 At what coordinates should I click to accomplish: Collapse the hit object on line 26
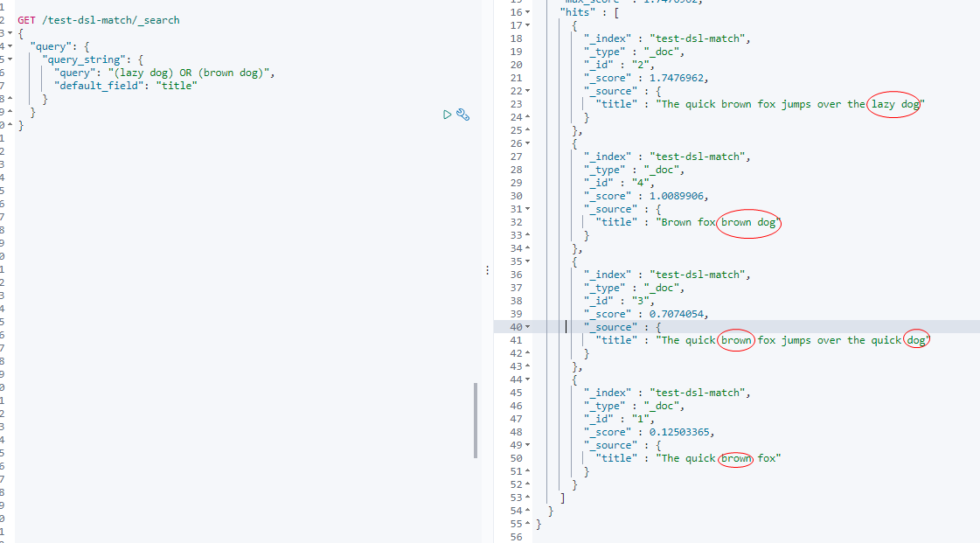click(525, 143)
